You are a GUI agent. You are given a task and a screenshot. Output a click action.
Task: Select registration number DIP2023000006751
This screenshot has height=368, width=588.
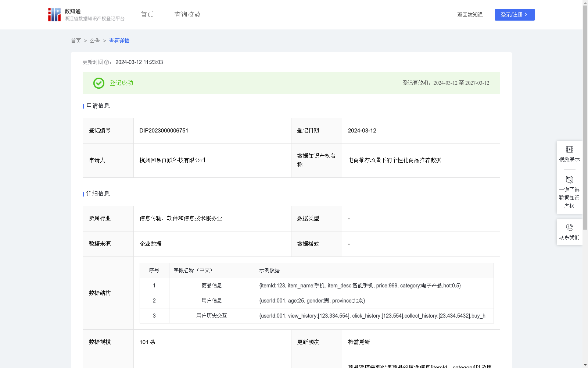coord(164,131)
